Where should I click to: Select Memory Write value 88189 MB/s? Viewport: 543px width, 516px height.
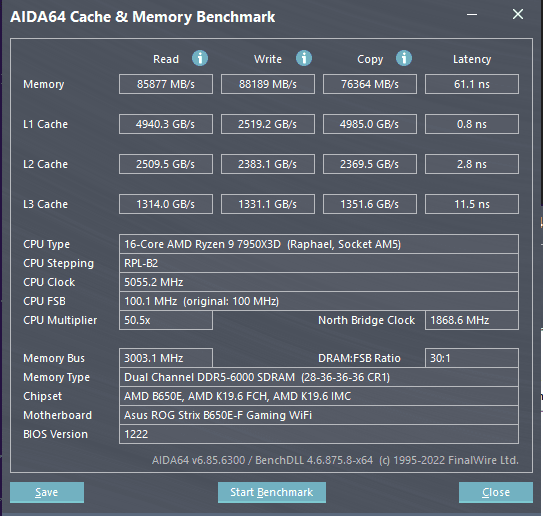pos(268,84)
